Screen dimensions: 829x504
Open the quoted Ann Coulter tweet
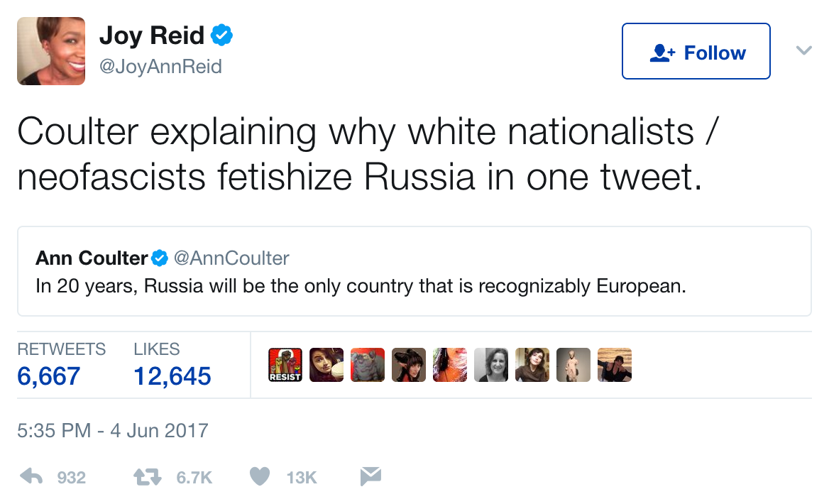coord(414,271)
